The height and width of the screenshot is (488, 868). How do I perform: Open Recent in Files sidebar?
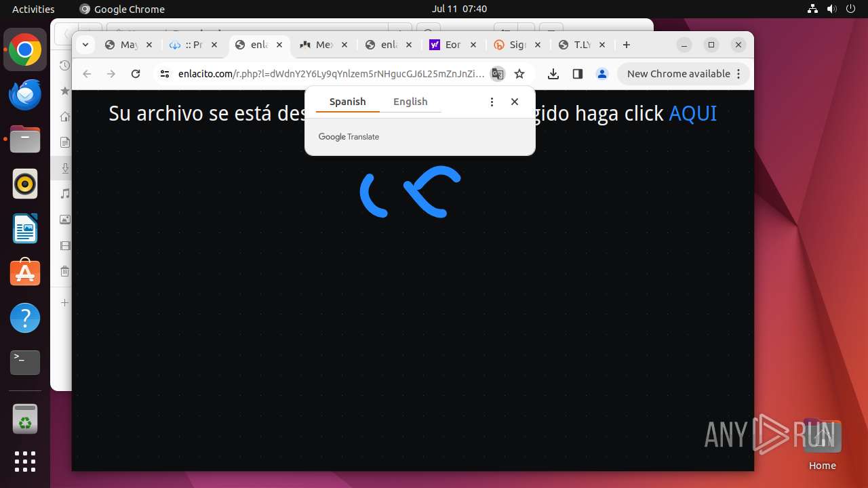coord(64,65)
